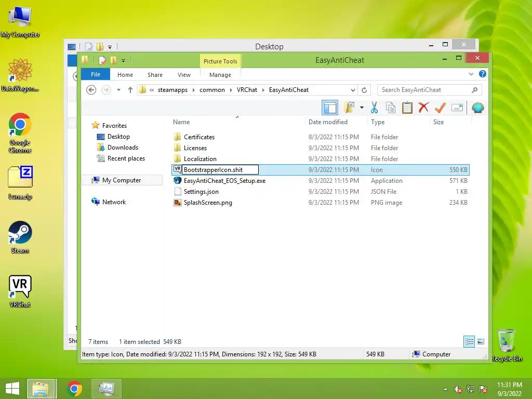Select Network in navigation pane
This screenshot has width=532, height=399.
pos(114,202)
